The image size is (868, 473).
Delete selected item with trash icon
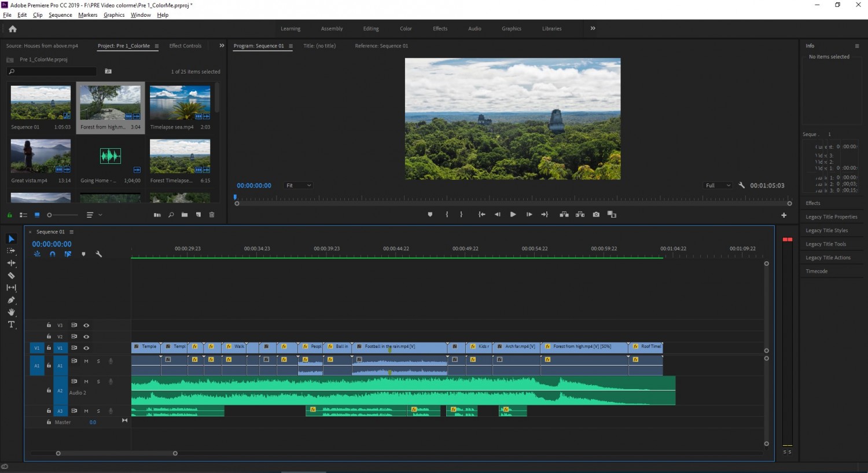[212, 215]
